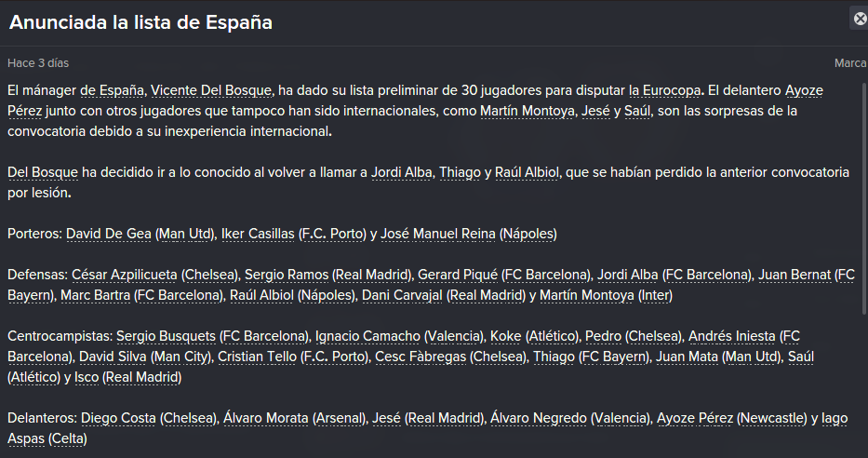Open the Martín Montoya link in the first paragraph
Viewport: 868px width, 458px height.
tap(527, 111)
